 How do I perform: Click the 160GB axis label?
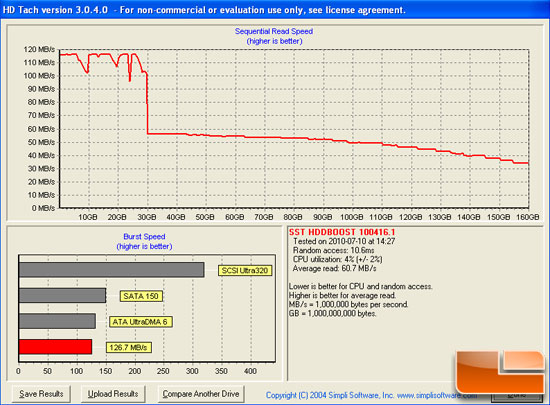tap(528, 217)
